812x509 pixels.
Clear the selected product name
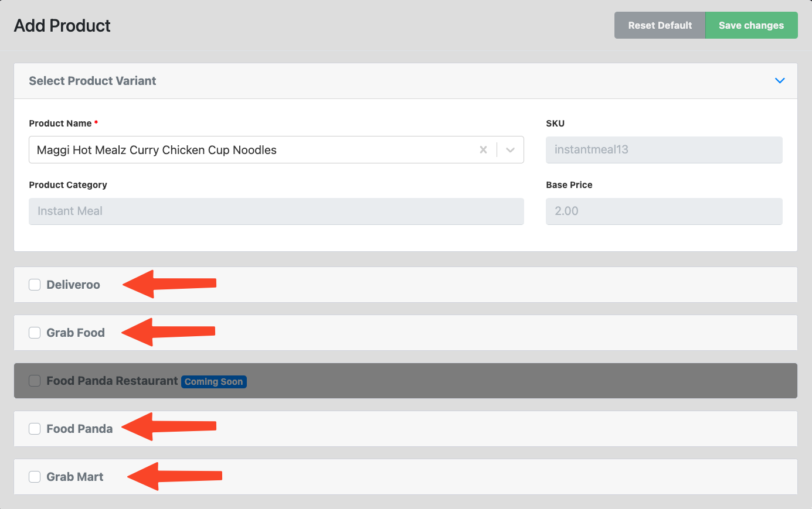coord(483,150)
